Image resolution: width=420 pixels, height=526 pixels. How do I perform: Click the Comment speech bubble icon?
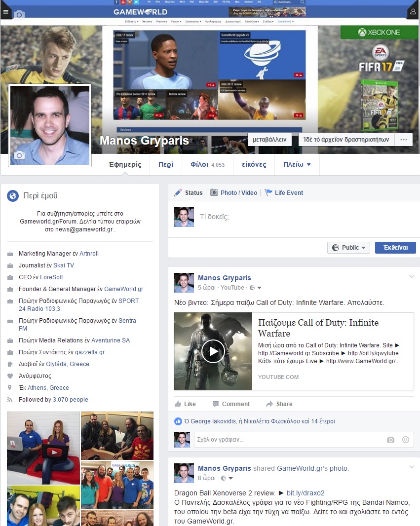216,404
